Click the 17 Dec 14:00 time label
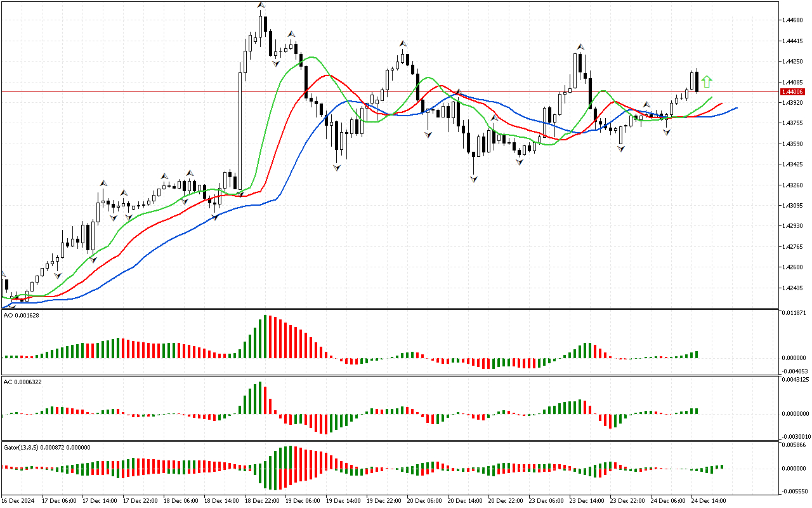Image resolution: width=812 pixels, height=508 pixels. (100, 501)
